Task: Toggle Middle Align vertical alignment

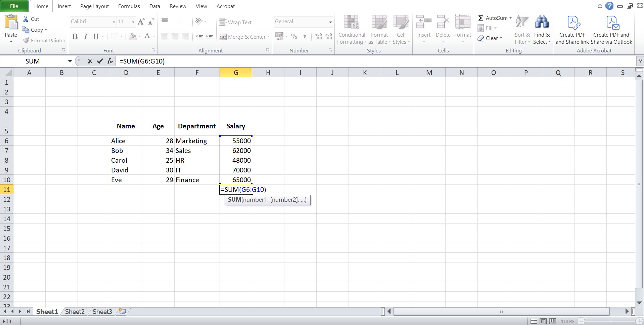Action: [x=175, y=21]
